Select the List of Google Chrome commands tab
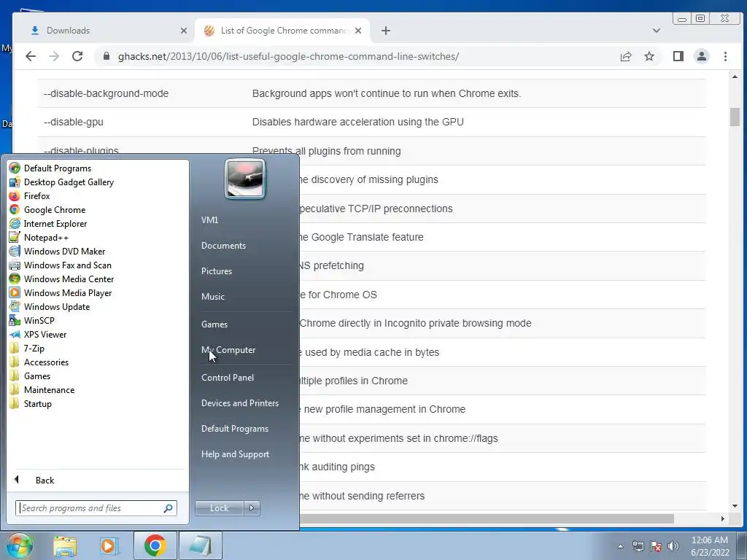Image resolution: width=747 pixels, height=560 pixels. [283, 31]
